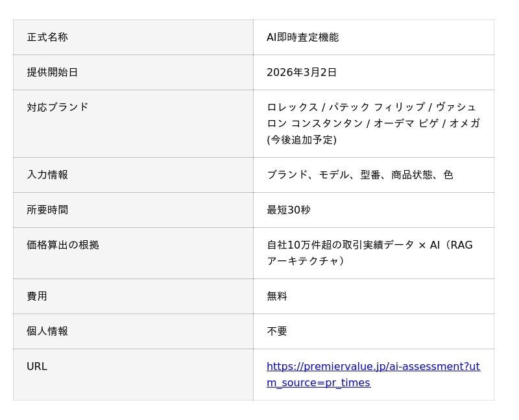Click the 対応ブランド label cell
This screenshot has width=519, height=420.
tap(58, 108)
